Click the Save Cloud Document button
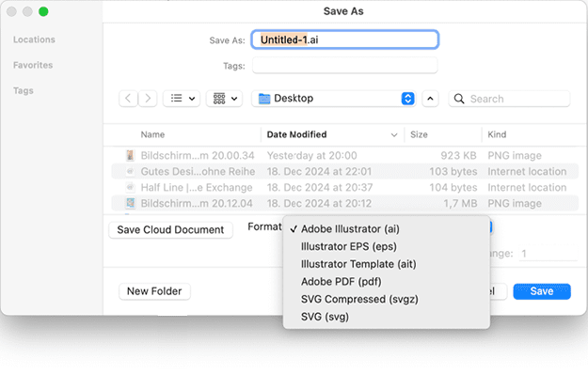Viewport: 588px width, 374px height. click(x=170, y=229)
